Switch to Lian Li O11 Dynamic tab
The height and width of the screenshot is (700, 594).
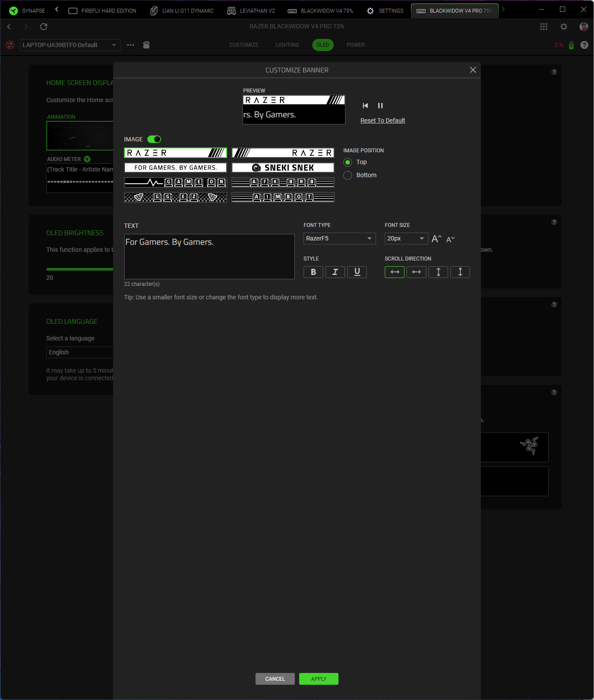182,10
